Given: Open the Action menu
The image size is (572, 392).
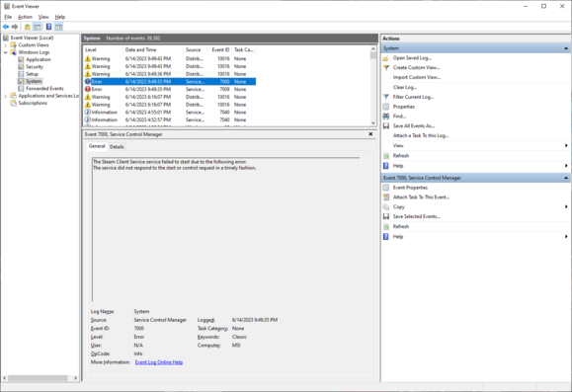Looking at the screenshot, I should pyautogui.click(x=25, y=17).
